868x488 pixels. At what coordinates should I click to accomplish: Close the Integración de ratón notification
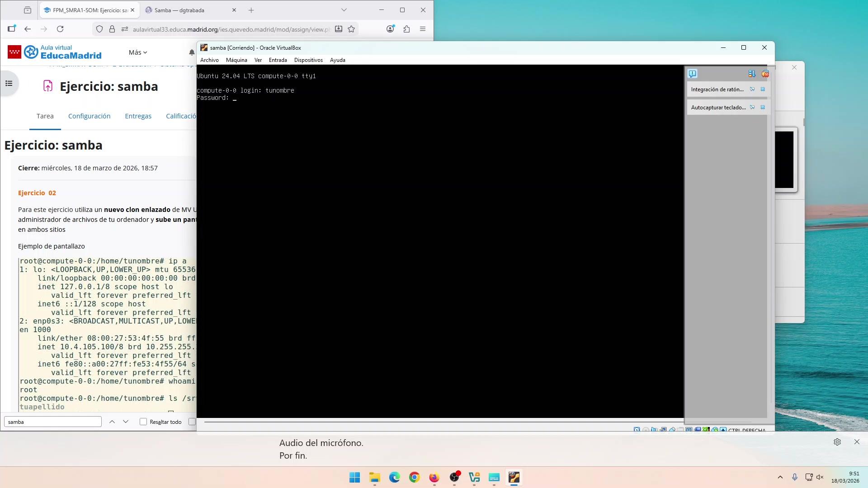[763, 89]
